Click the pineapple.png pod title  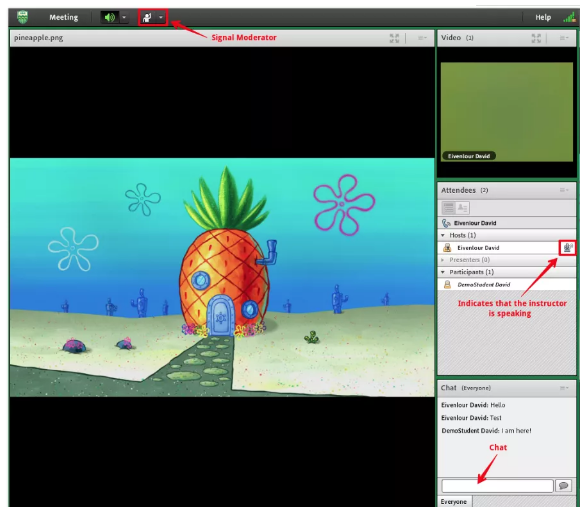click(x=39, y=38)
